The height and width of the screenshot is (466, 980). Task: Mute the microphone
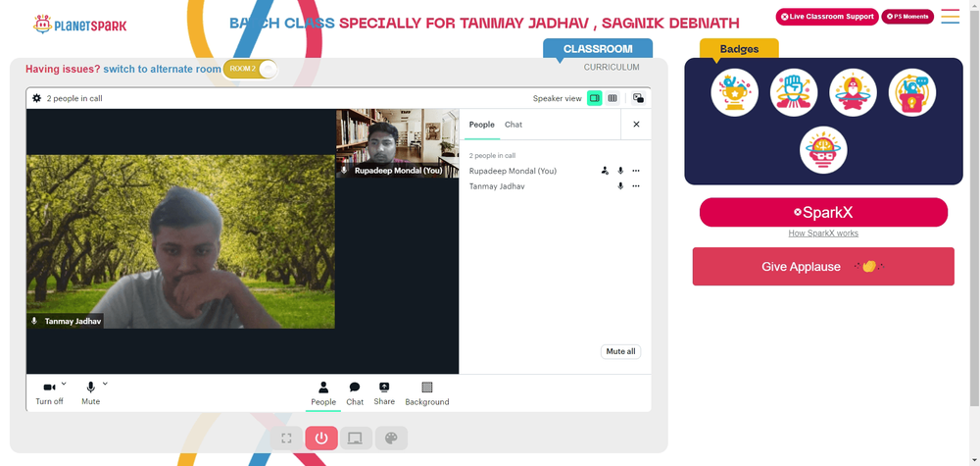[x=90, y=393]
